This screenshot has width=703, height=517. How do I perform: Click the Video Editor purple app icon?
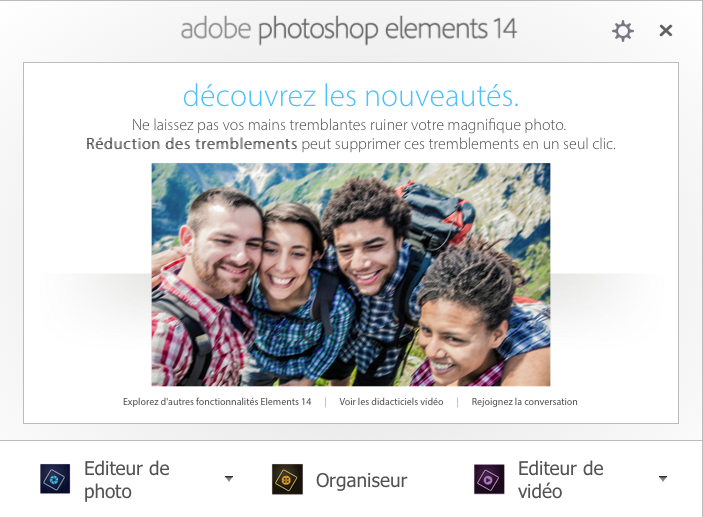[489, 479]
